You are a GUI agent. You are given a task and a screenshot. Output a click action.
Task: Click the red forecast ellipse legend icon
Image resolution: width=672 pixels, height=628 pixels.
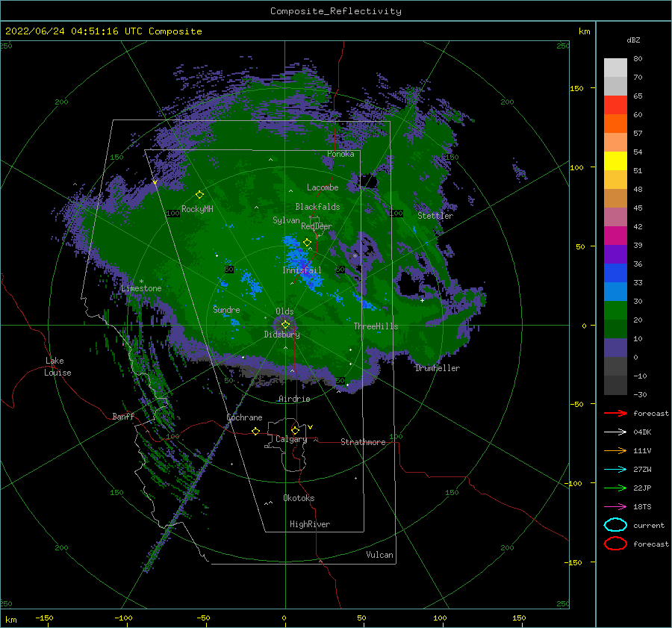tap(615, 544)
